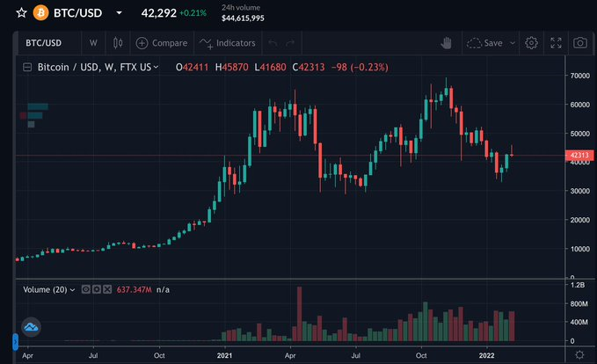This screenshot has width=597, height=364.
Task: Open chart settings gear
Action: [x=531, y=42]
